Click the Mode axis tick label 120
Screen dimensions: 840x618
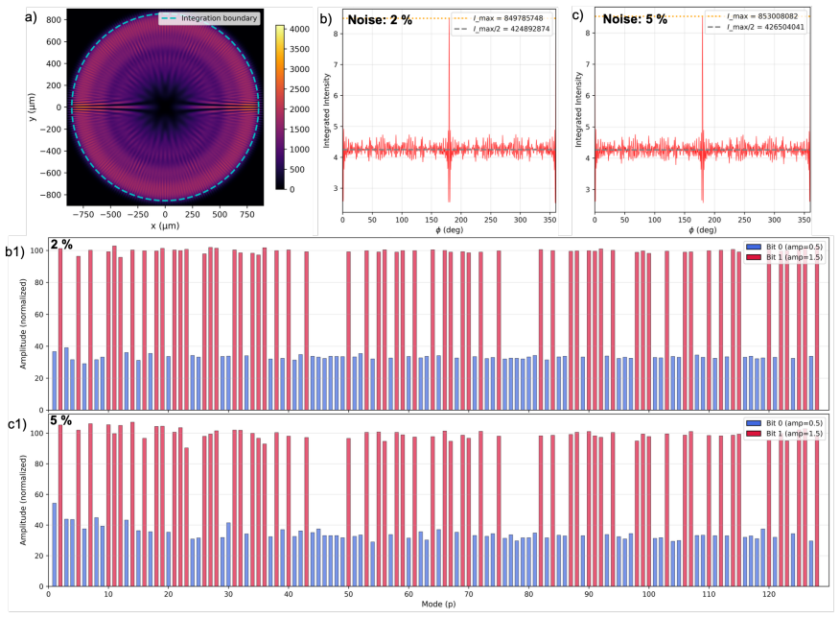pyautogui.click(x=769, y=594)
